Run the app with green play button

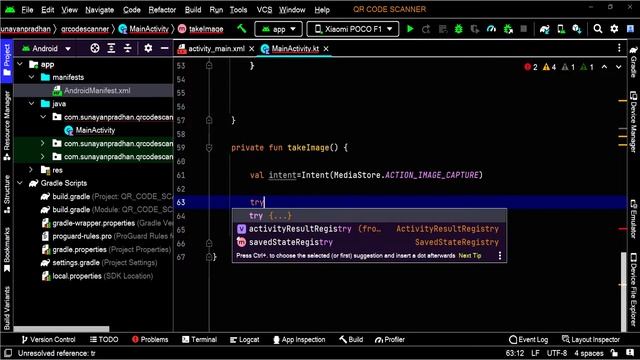point(410,29)
